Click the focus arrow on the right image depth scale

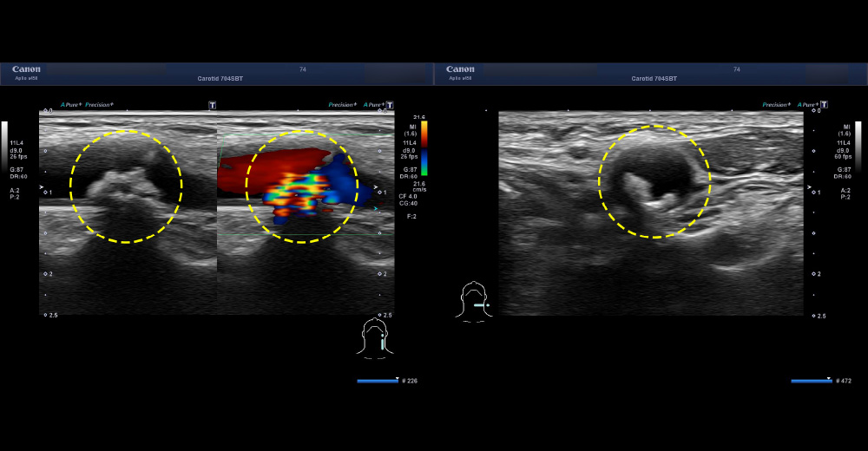click(813, 186)
